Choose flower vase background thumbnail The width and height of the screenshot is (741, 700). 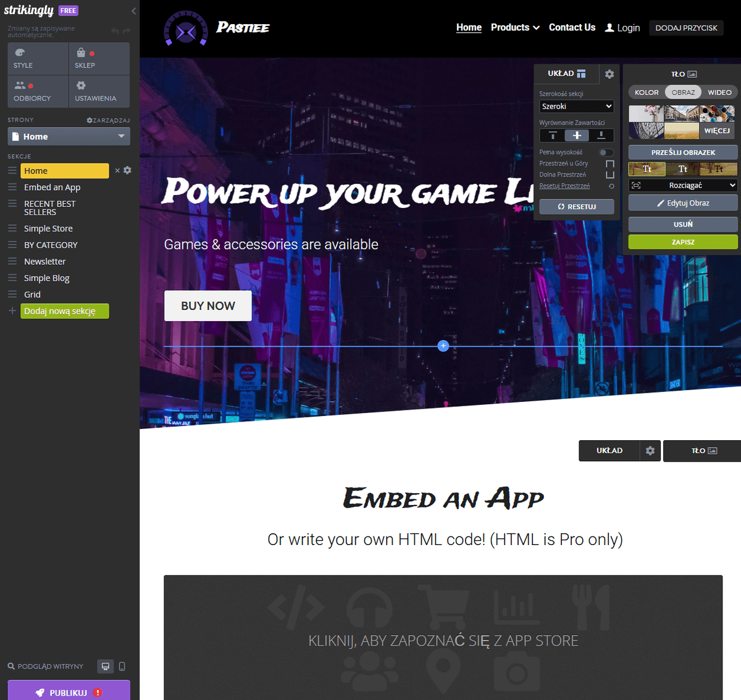pos(647,114)
